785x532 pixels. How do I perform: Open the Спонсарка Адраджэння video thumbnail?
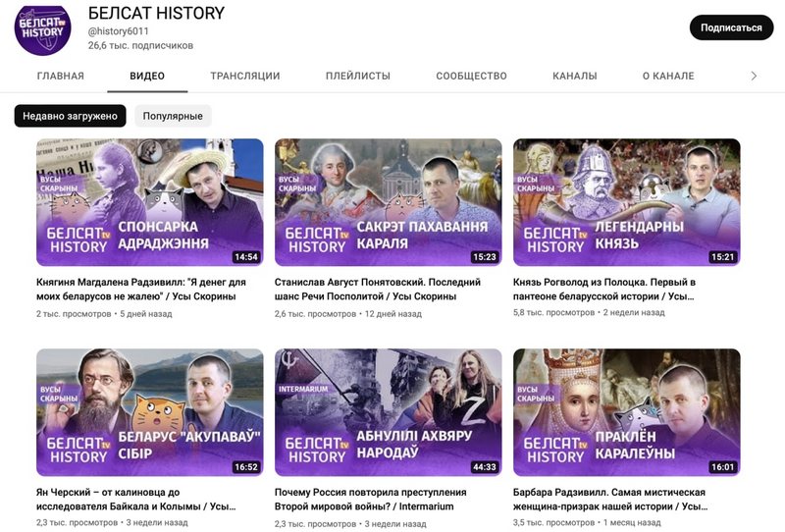tap(149, 202)
